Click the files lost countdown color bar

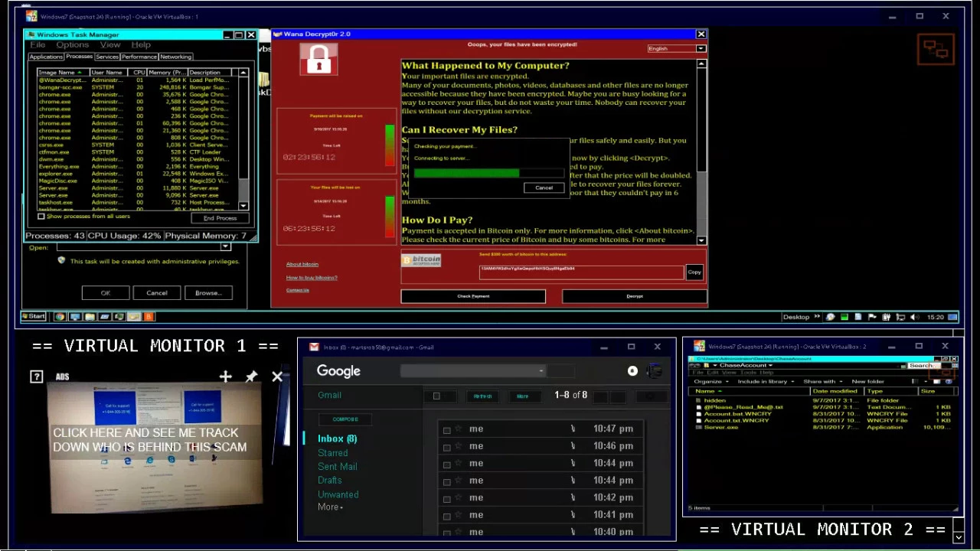(x=390, y=217)
